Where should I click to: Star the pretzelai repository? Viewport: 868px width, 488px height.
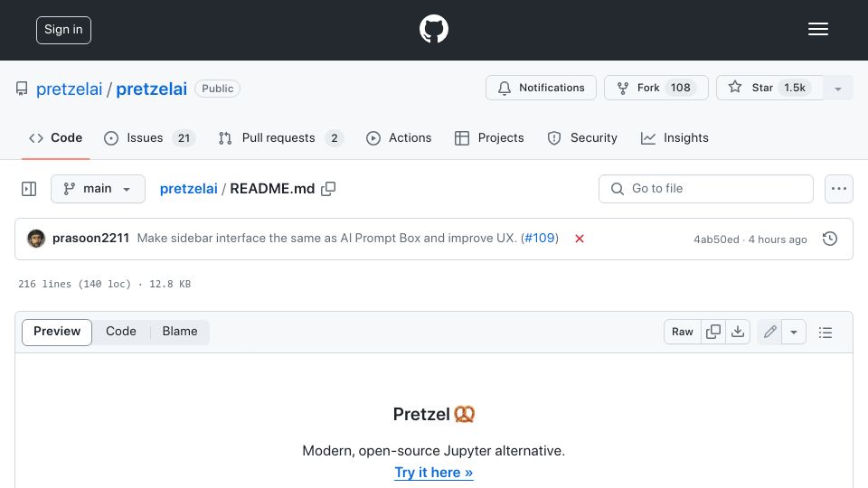[x=769, y=88]
